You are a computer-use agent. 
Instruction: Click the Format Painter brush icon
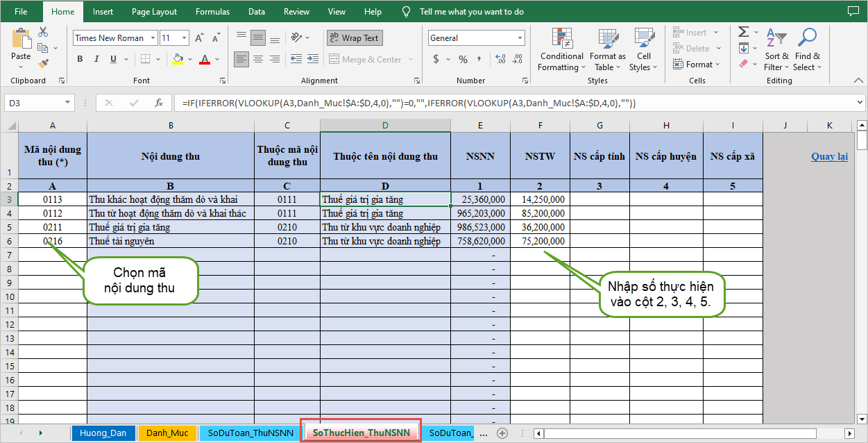click(43, 63)
